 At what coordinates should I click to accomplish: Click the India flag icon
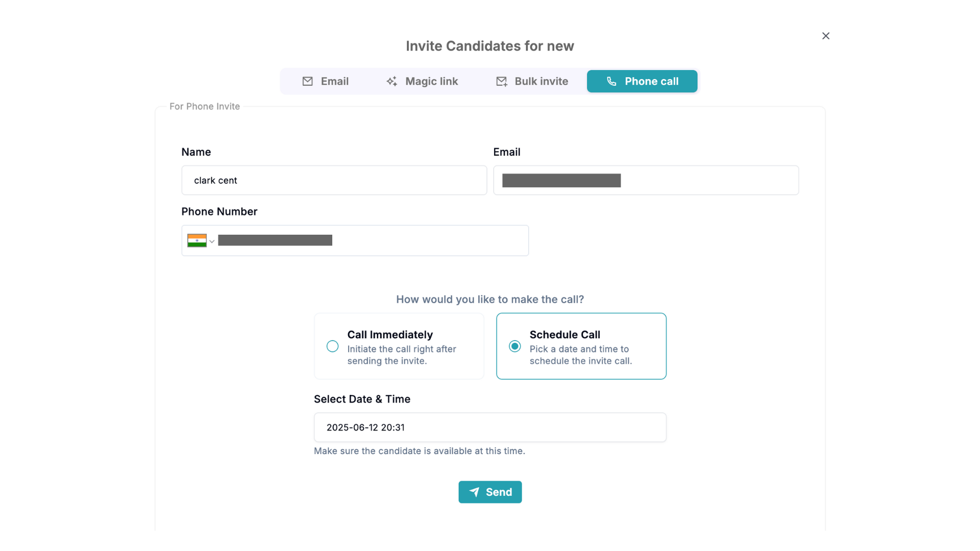(197, 240)
